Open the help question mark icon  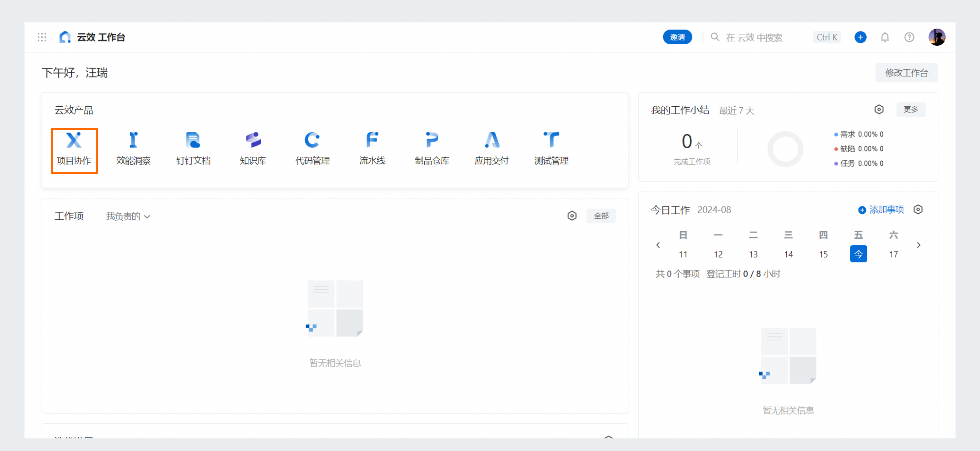(909, 37)
